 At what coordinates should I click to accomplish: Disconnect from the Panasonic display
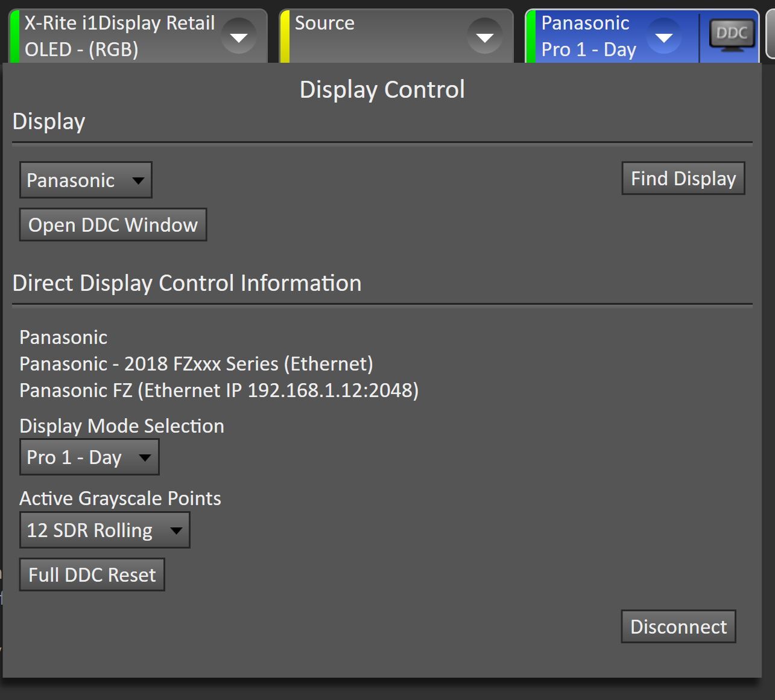[678, 626]
